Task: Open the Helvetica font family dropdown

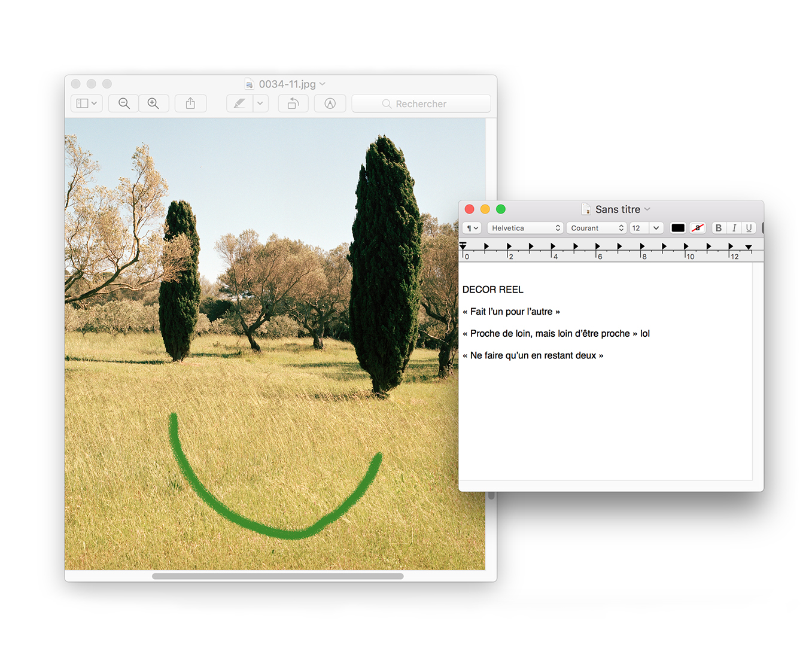Action: point(525,228)
